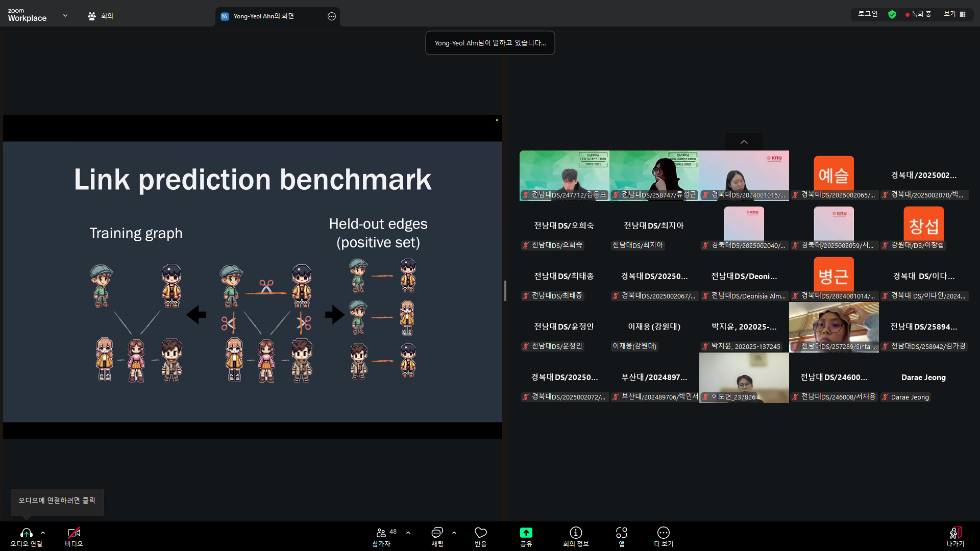The image size is (980, 551).
Task: Click the More options icon
Action: pos(663,533)
